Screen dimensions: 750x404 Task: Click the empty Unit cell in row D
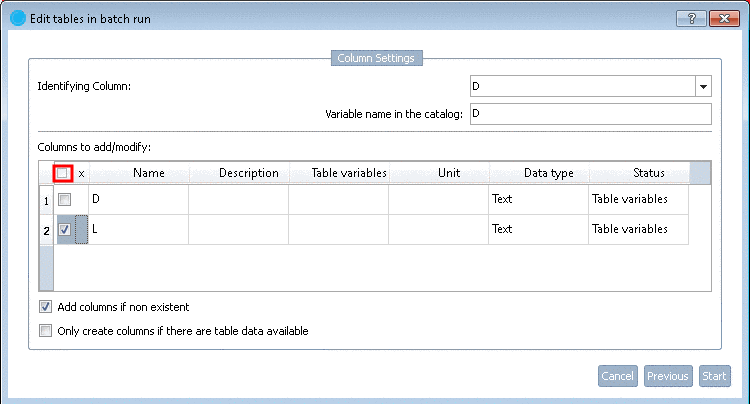(439, 199)
